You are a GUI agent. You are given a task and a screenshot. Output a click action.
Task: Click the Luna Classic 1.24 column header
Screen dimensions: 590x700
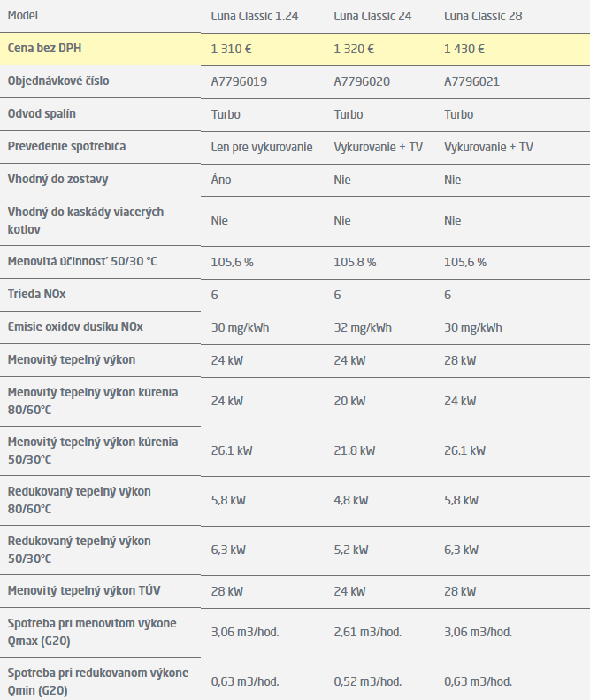pos(255,17)
